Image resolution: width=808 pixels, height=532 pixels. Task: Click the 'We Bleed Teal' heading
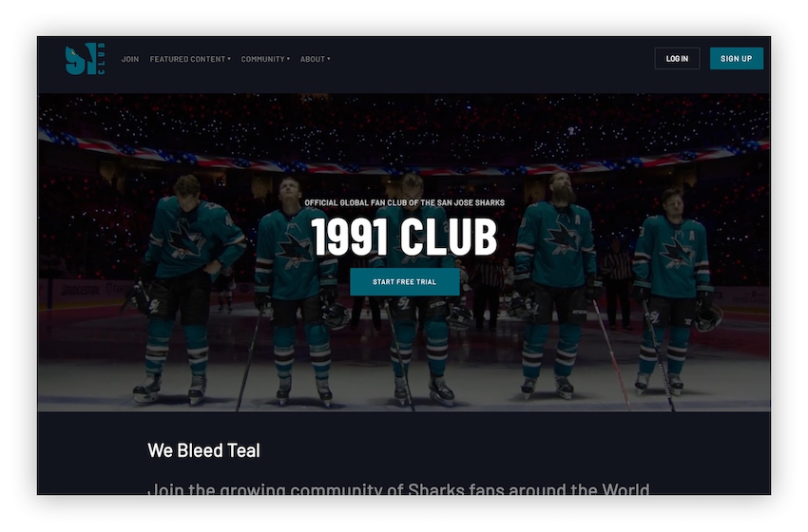[x=203, y=450]
